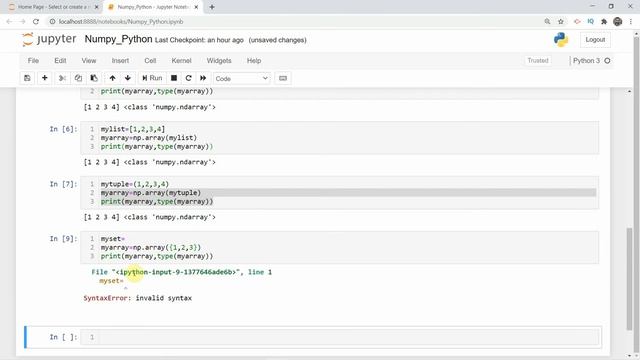
Task: Open the browser profile avatar
Action: point(618,22)
